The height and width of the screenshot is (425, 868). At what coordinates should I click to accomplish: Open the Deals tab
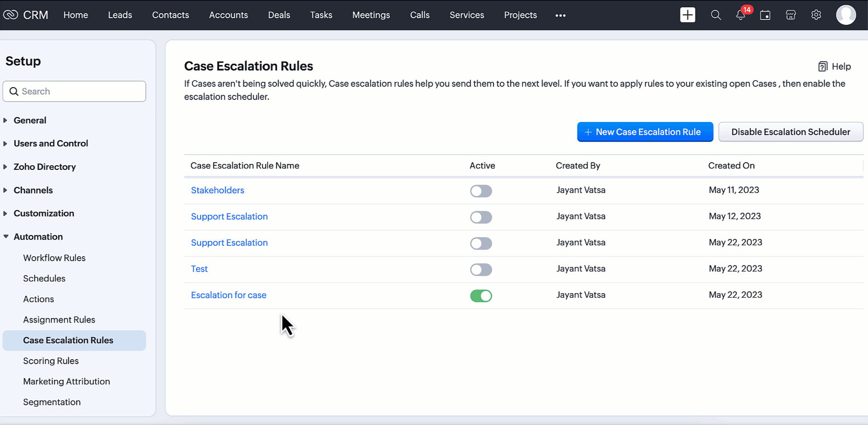(279, 15)
